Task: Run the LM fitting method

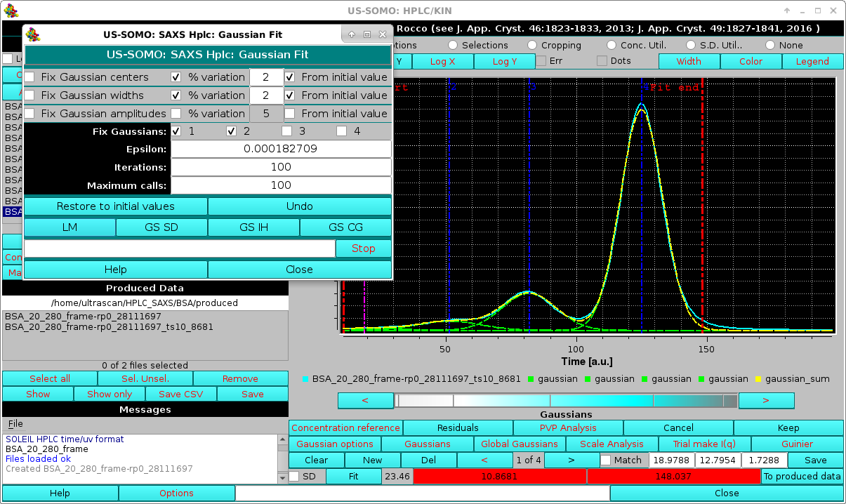Action: click(x=70, y=227)
